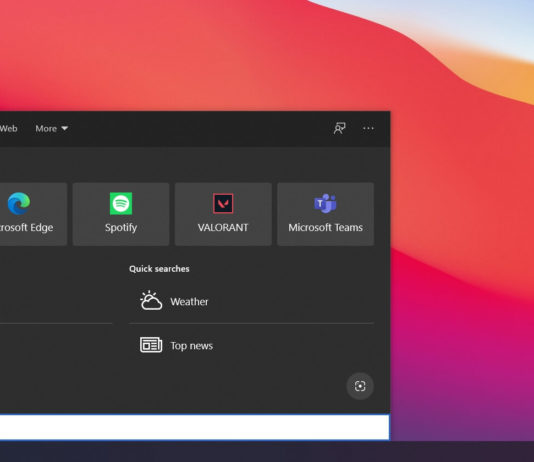Launch the Spotify app tile
The image size is (534, 462).
pyautogui.click(x=121, y=214)
